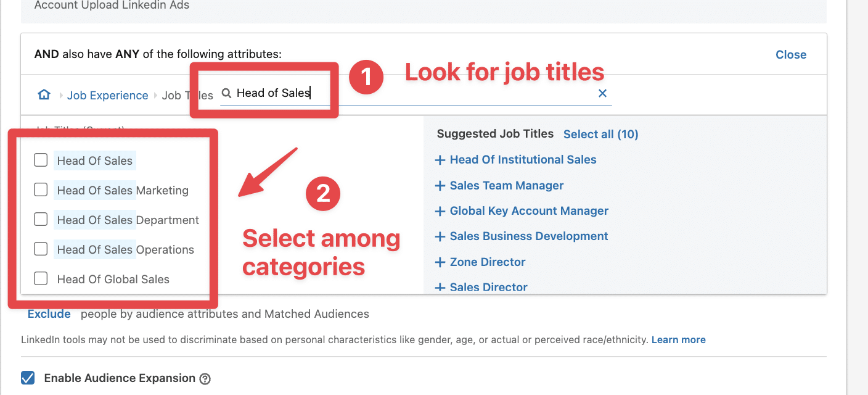The width and height of the screenshot is (868, 395).
Task: Add Global Key Account Manager via plus icon
Action: click(x=440, y=212)
